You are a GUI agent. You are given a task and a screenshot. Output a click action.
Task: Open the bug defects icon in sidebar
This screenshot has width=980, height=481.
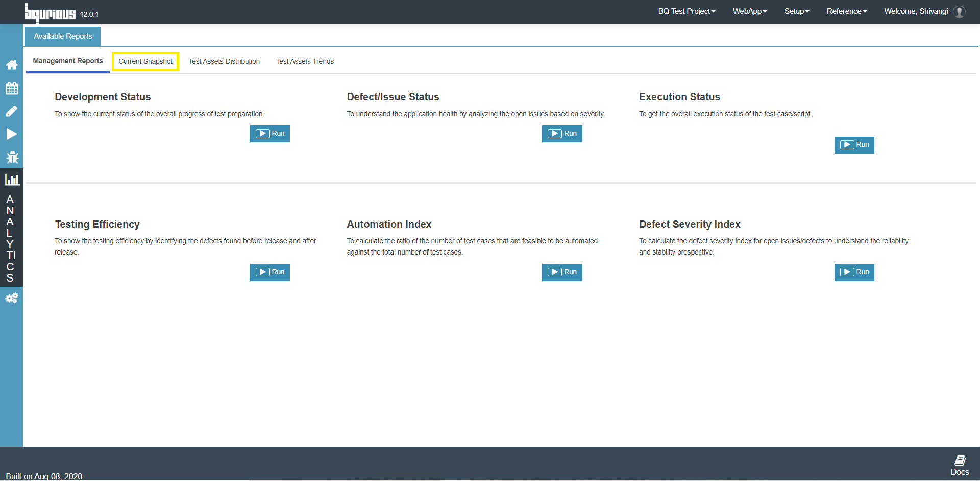[x=12, y=157]
